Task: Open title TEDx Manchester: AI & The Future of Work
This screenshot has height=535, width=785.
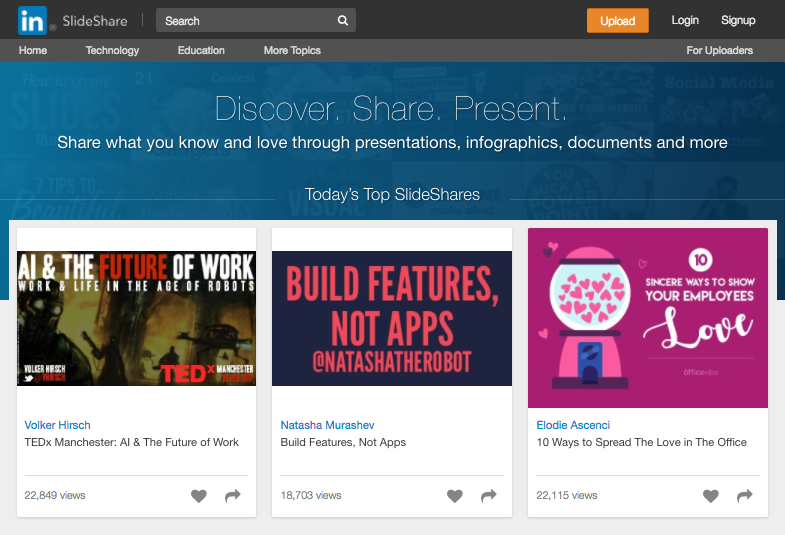Action: tap(132, 442)
